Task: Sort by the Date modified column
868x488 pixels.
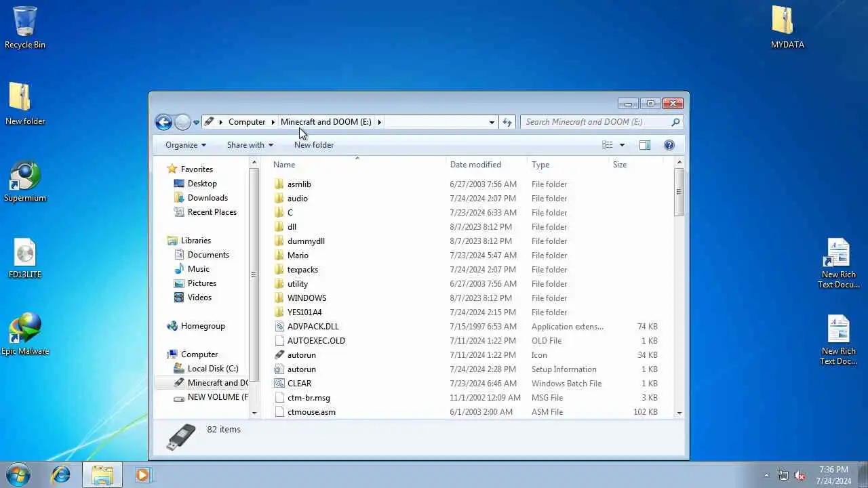Action: tap(487, 165)
